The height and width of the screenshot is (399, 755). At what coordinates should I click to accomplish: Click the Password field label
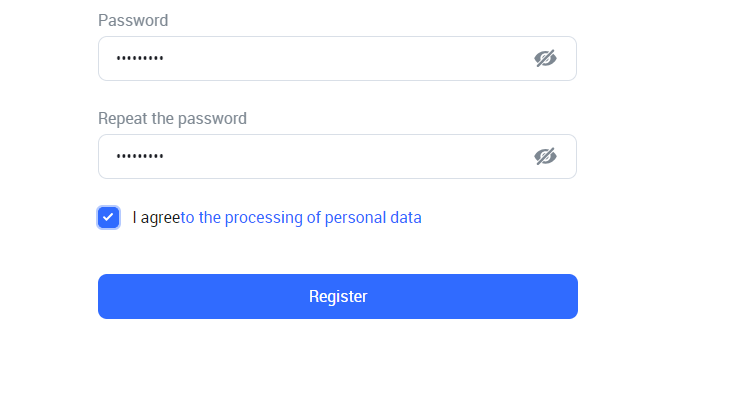coord(133,21)
